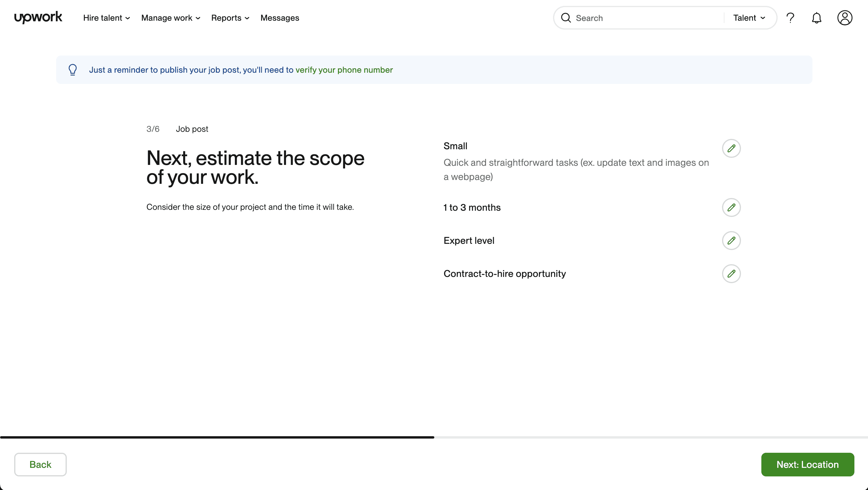Expand the Reports menu

pos(230,18)
